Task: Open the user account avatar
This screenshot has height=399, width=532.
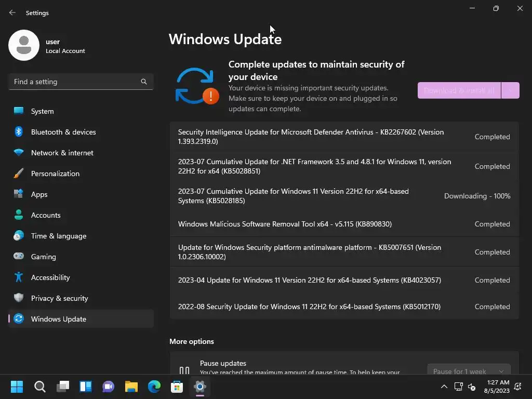Action: tap(24, 45)
